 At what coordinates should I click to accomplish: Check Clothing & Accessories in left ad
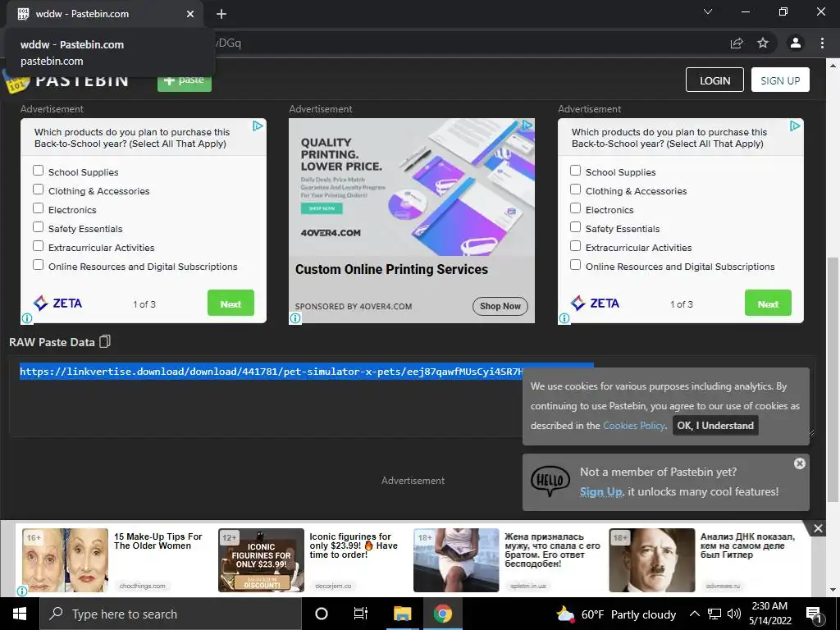click(x=38, y=189)
